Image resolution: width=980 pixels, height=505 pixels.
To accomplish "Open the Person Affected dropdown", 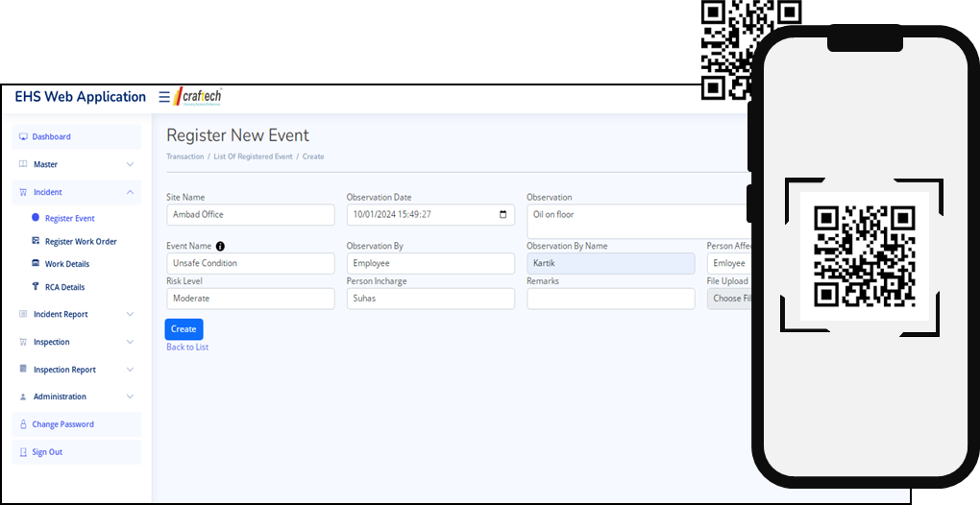I will (728, 263).
